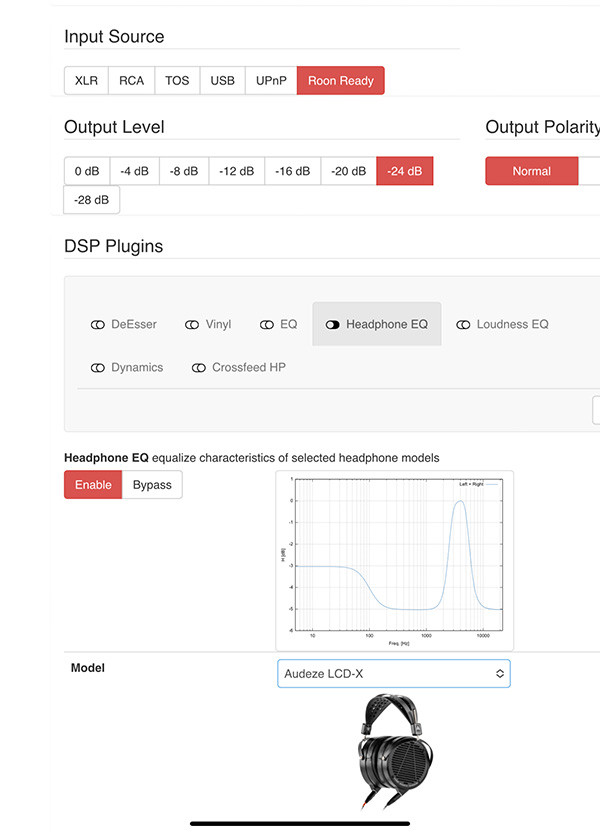Toggle the DeEsser plugin switch icon

coord(98,325)
